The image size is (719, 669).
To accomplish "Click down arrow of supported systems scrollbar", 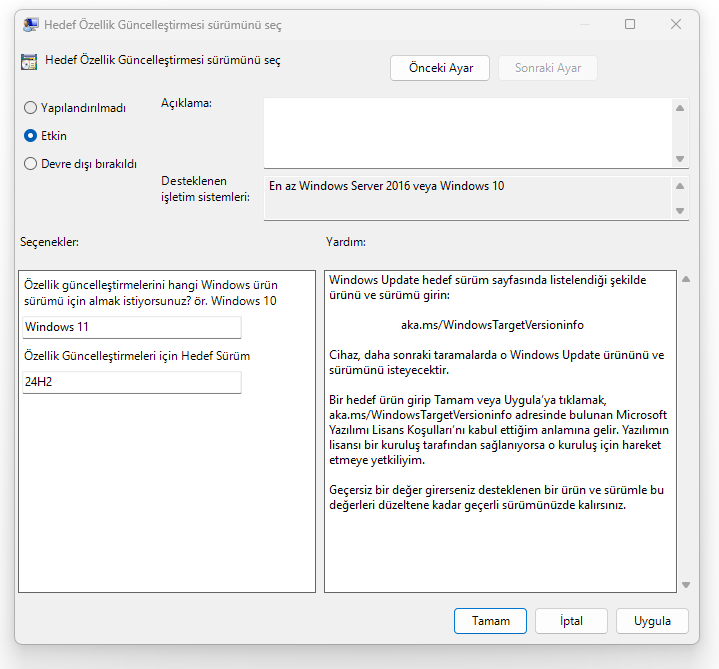I will 680,211.
